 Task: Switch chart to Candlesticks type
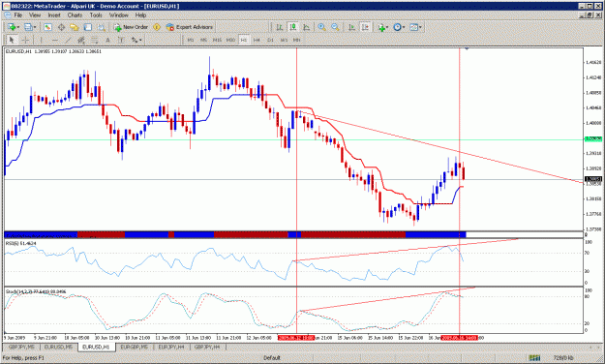click(x=293, y=27)
